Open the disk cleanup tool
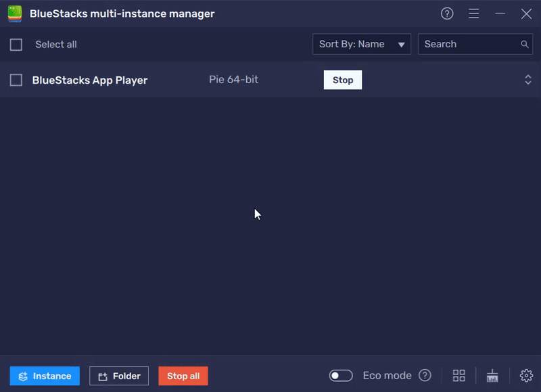 pyautogui.click(x=492, y=375)
